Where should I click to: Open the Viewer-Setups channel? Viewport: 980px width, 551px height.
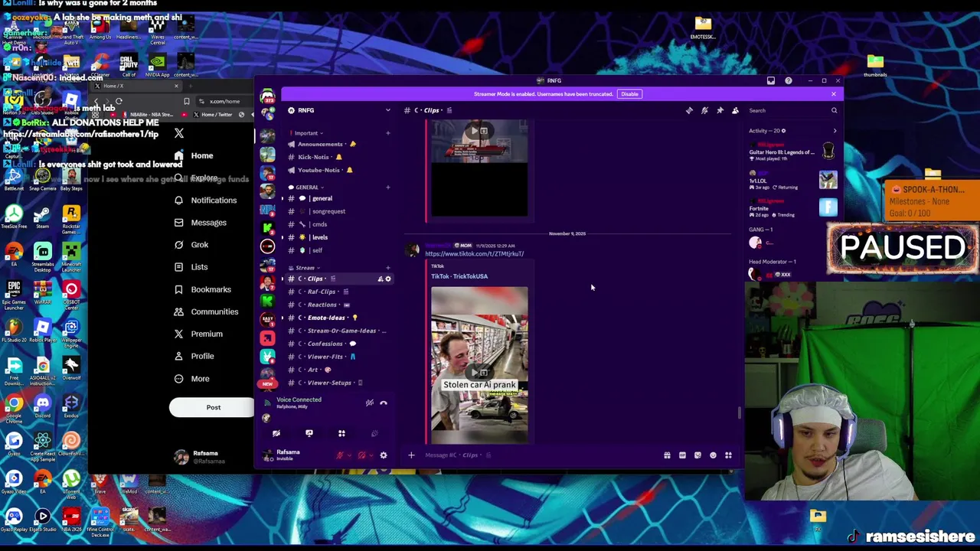pyautogui.click(x=339, y=383)
